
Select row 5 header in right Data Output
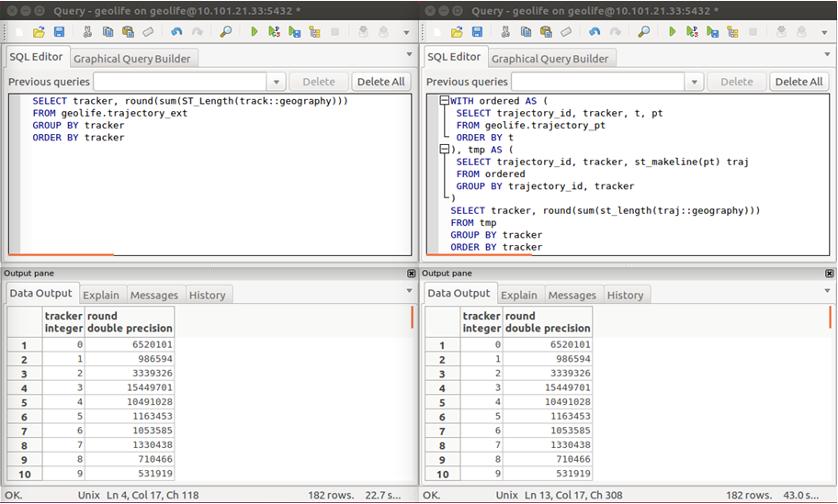[442, 403]
